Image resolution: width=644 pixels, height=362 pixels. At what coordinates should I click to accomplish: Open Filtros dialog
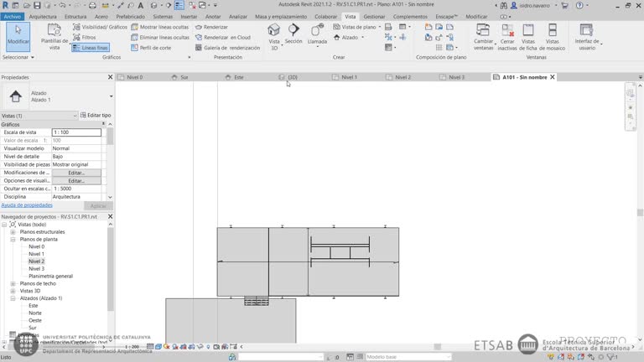(x=84, y=38)
